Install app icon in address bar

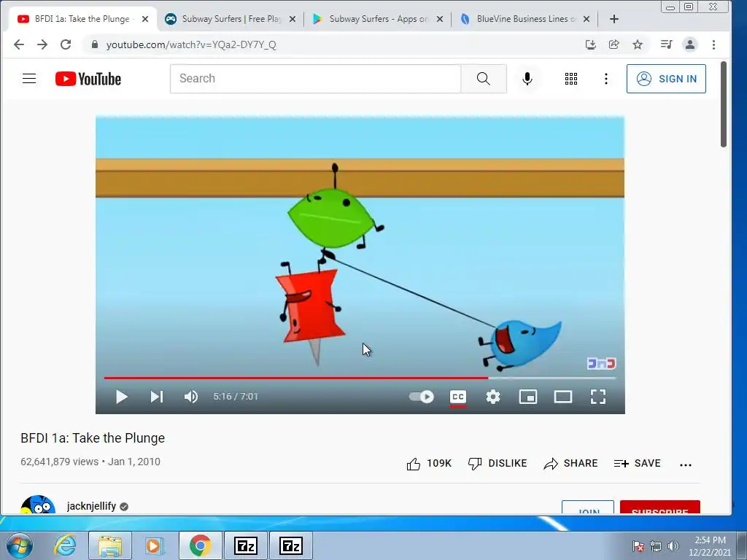[591, 44]
